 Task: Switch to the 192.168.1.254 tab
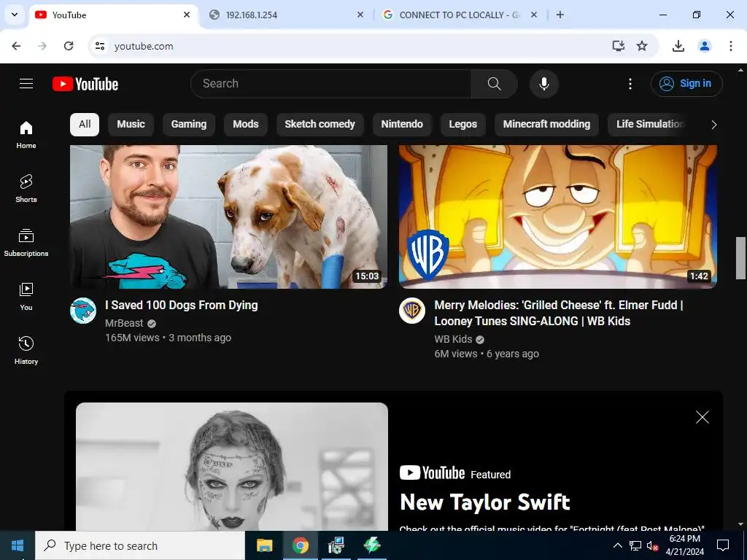click(286, 15)
